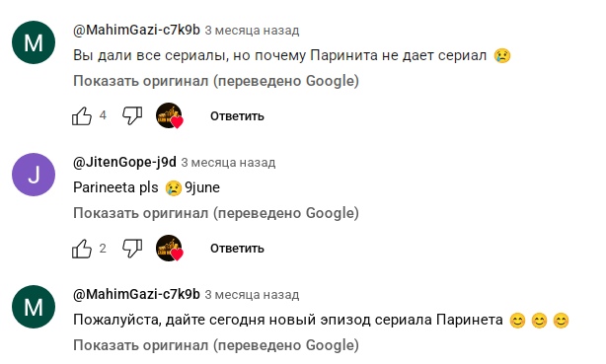Screen dimensions: 606x364
Task: Reply to JitenGope's comment via Ответить
Action: click(x=237, y=248)
